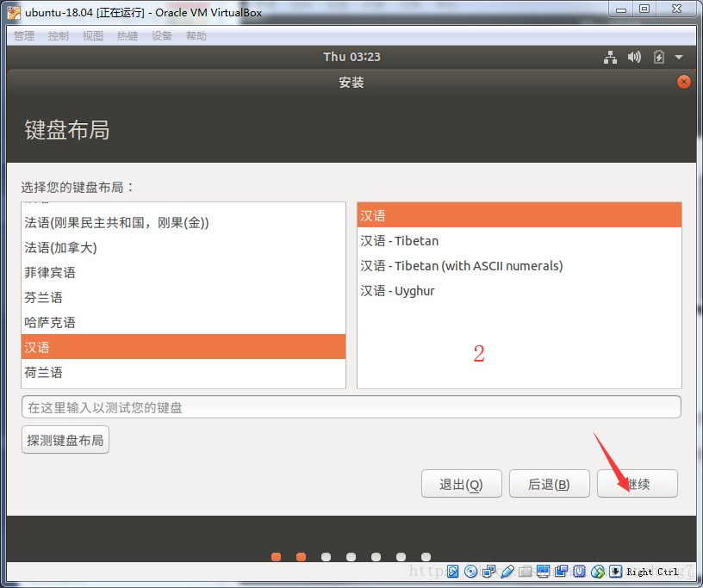Click the 后退(B) back button
Image resolution: width=703 pixels, height=588 pixels.
[550, 484]
